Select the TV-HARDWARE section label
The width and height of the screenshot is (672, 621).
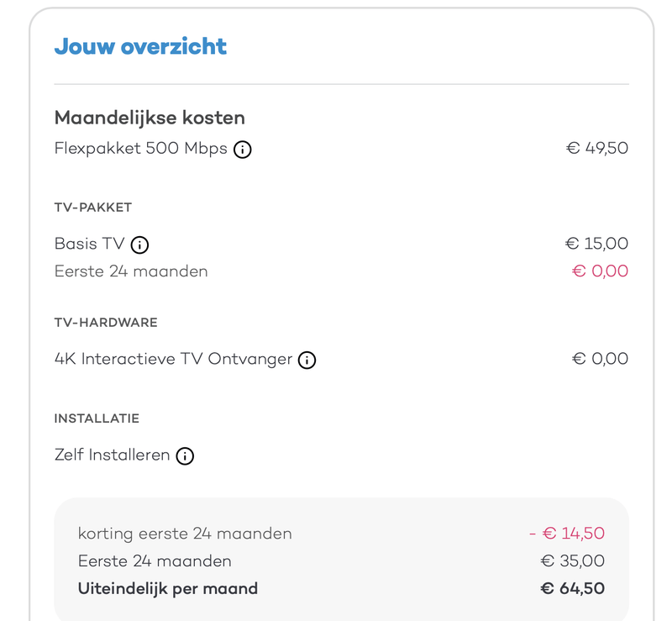(x=106, y=323)
